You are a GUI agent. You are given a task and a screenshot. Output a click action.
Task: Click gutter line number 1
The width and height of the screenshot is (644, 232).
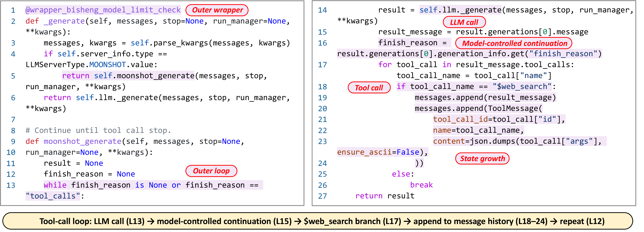tap(13, 10)
